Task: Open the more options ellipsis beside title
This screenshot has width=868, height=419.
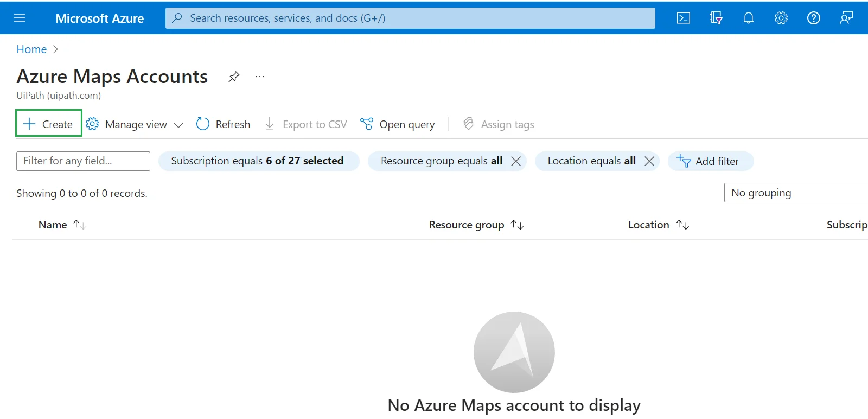Action: 260,77
